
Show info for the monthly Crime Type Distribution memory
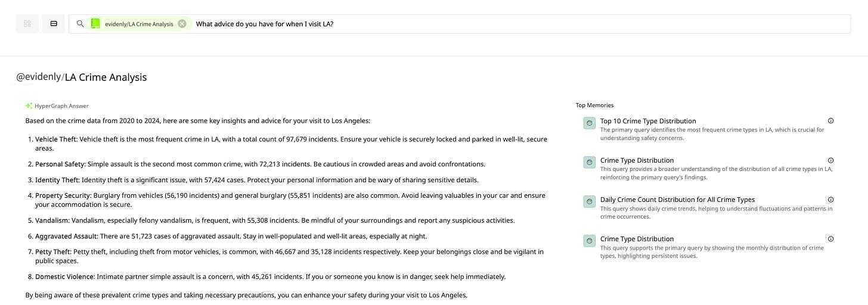click(830, 239)
